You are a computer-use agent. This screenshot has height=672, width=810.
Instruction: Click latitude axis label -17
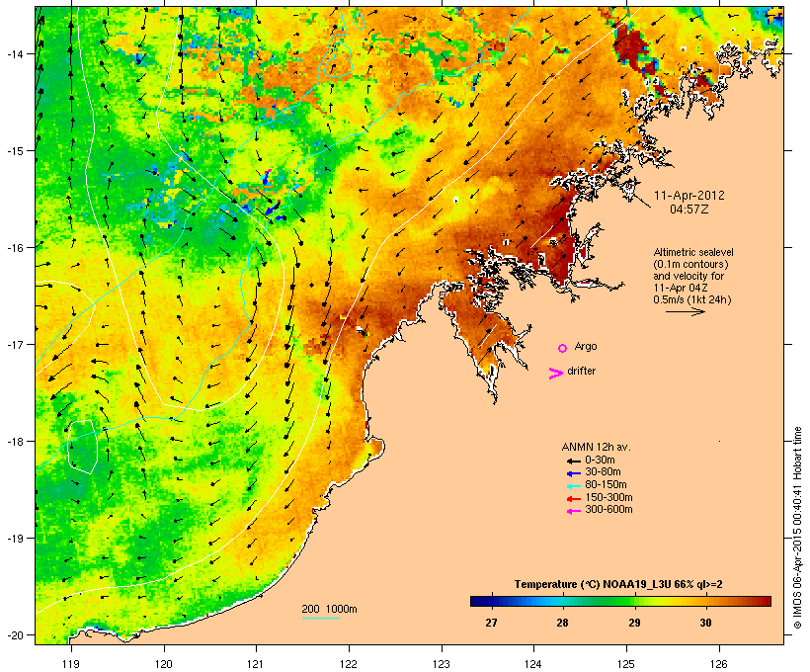[14, 344]
